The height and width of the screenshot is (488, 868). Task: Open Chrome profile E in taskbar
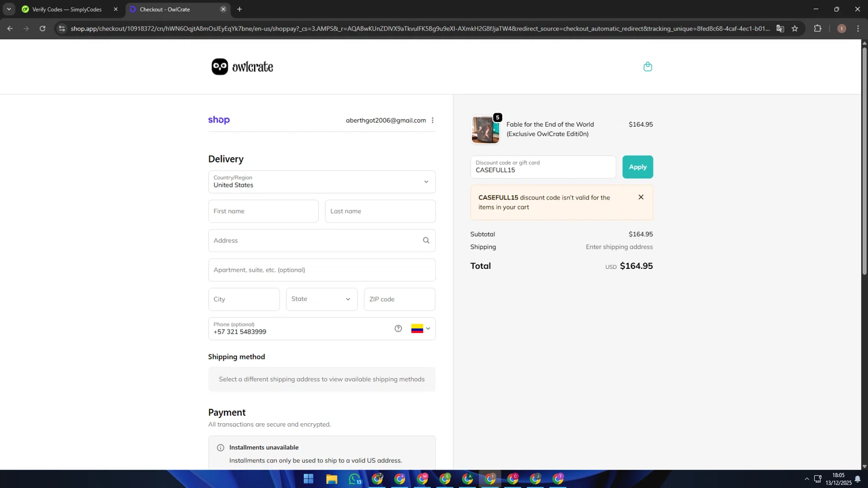point(445,479)
